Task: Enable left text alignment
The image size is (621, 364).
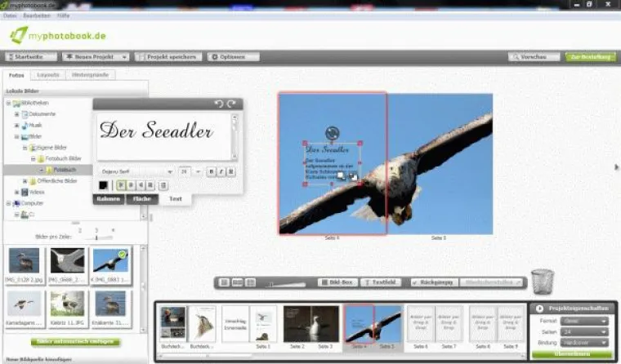Action: click(x=120, y=185)
